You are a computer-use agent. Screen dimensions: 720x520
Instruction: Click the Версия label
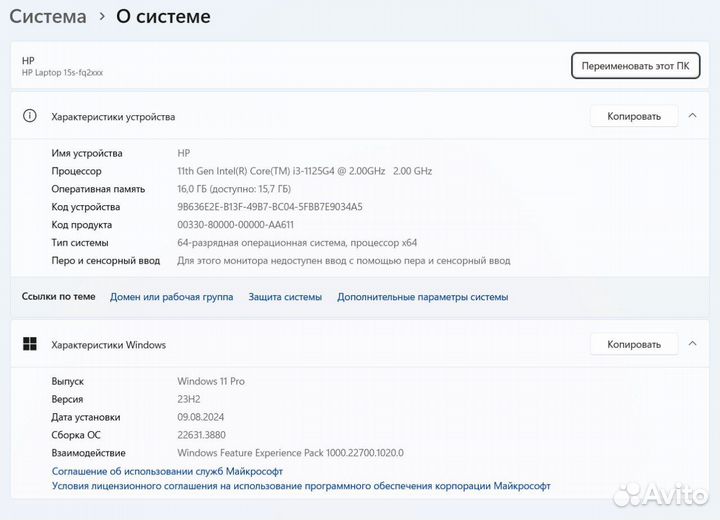67,399
